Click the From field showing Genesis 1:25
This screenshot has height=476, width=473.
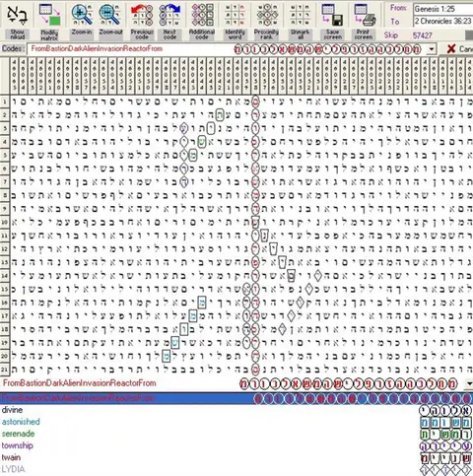click(442, 9)
